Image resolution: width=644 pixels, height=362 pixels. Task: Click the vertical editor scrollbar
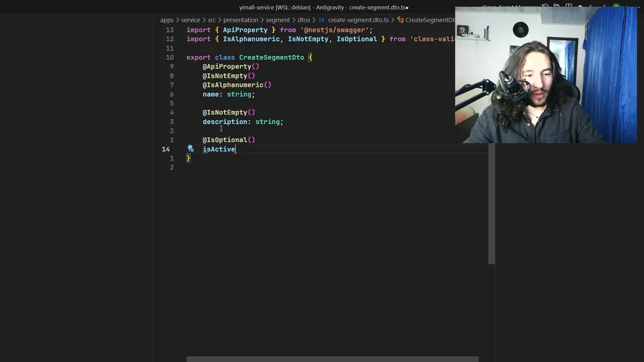click(x=492, y=204)
